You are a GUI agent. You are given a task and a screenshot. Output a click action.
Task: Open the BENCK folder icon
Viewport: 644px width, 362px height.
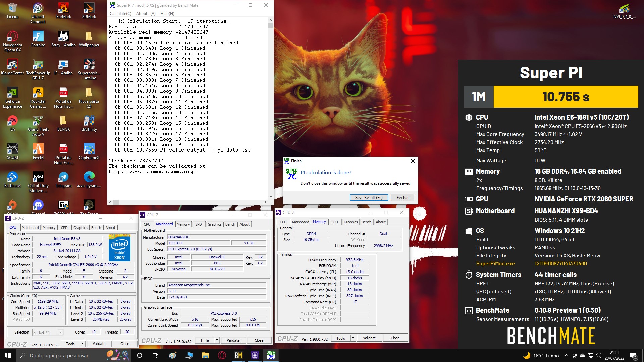(63, 123)
